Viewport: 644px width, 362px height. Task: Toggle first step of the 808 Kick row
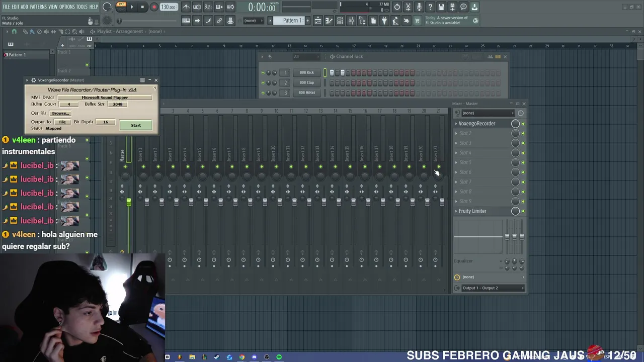[332, 73]
